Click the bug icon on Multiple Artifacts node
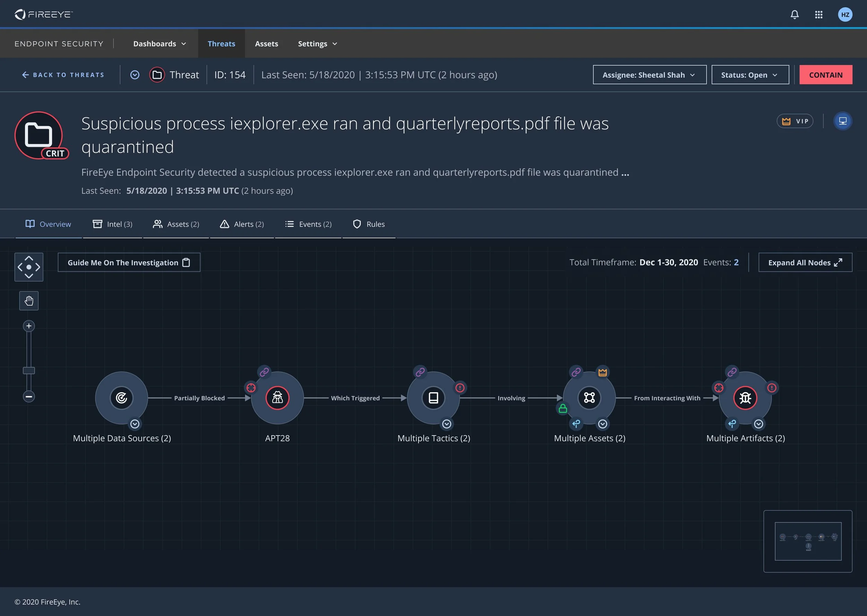The height and width of the screenshot is (616, 867). coord(745,398)
